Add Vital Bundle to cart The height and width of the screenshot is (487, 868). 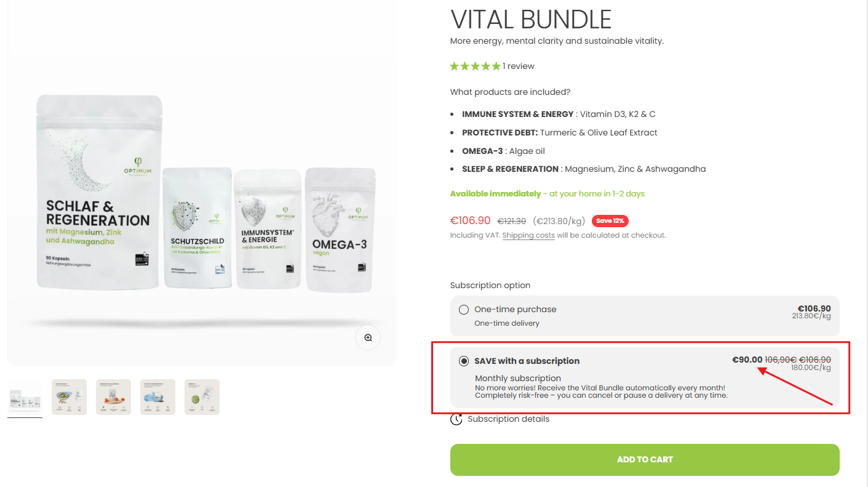[x=645, y=460]
